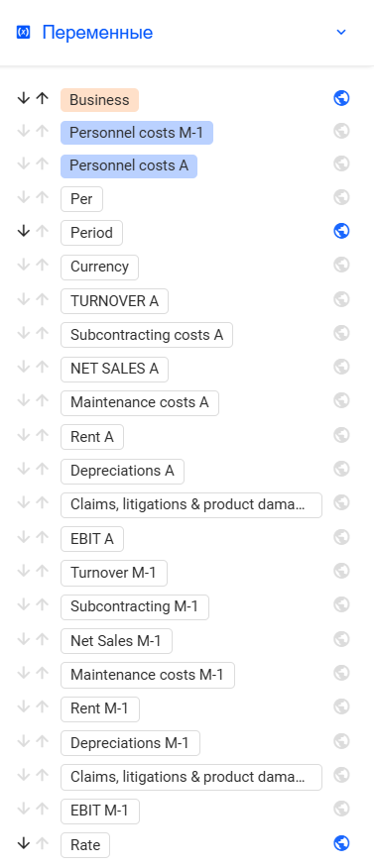Click the Переменные header title

(x=97, y=32)
